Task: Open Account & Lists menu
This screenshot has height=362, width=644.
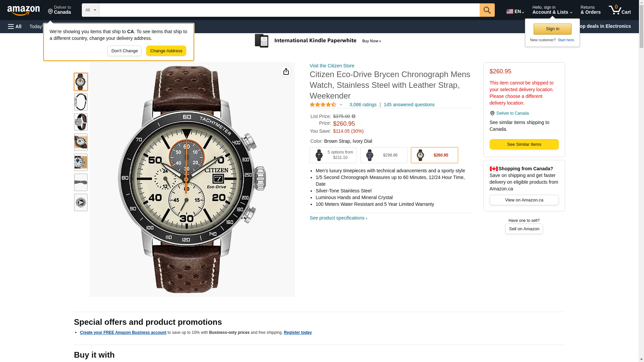Action: point(552,10)
